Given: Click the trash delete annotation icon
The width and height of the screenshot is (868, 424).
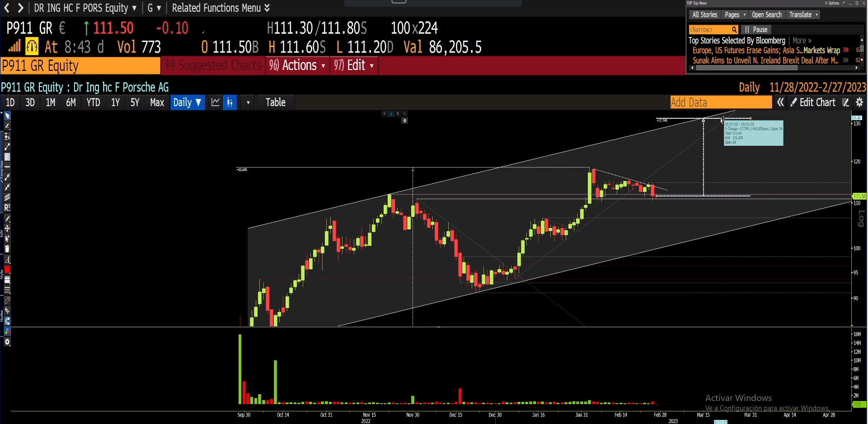Looking at the screenshot, I should tap(7, 249).
